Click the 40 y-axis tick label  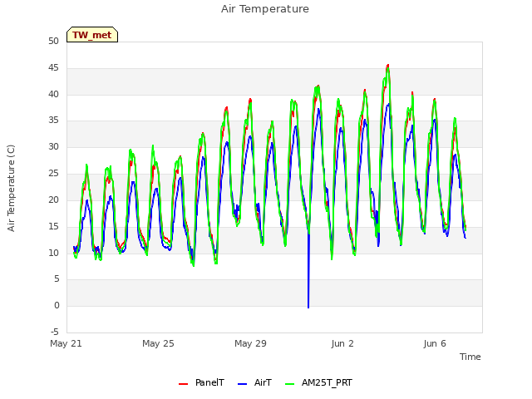pyautogui.click(x=53, y=94)
